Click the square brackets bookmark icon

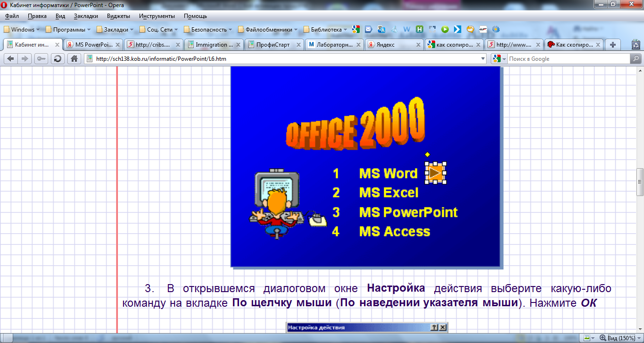click(432, 29)
